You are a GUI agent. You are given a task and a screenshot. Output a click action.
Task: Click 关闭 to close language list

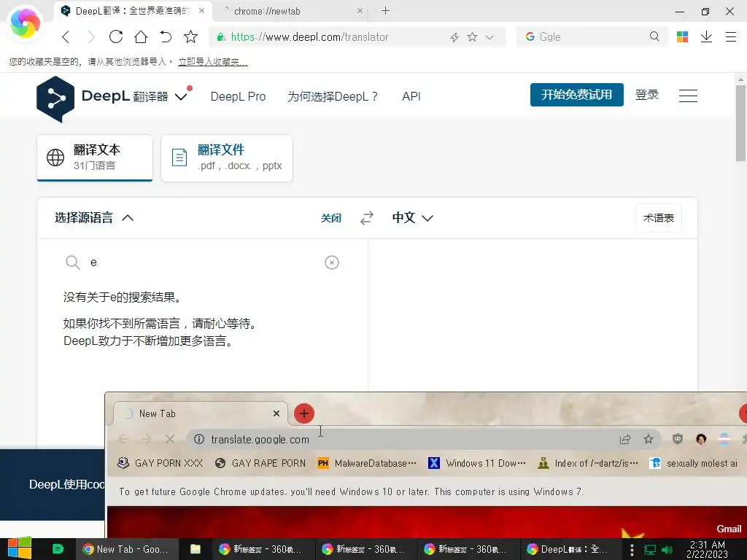[330, 218]
